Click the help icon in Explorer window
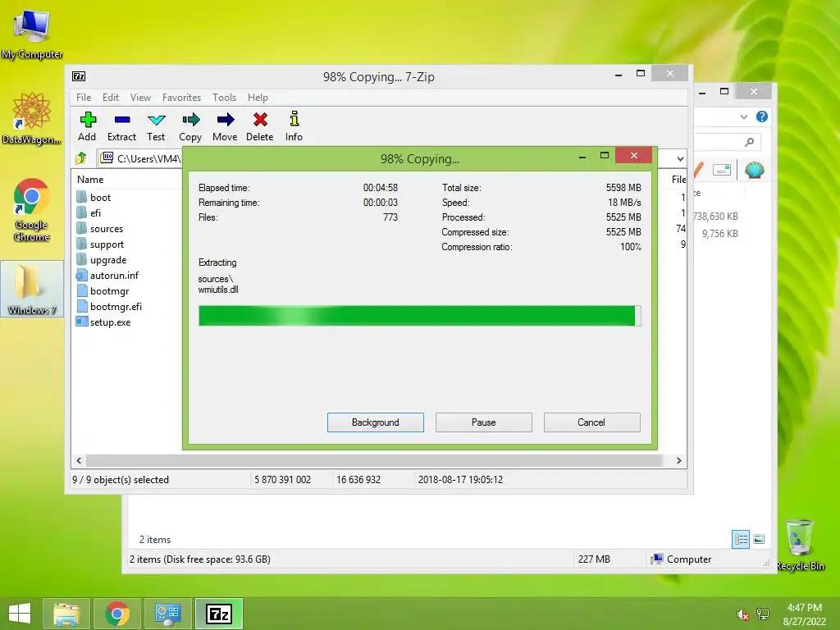 762,116
